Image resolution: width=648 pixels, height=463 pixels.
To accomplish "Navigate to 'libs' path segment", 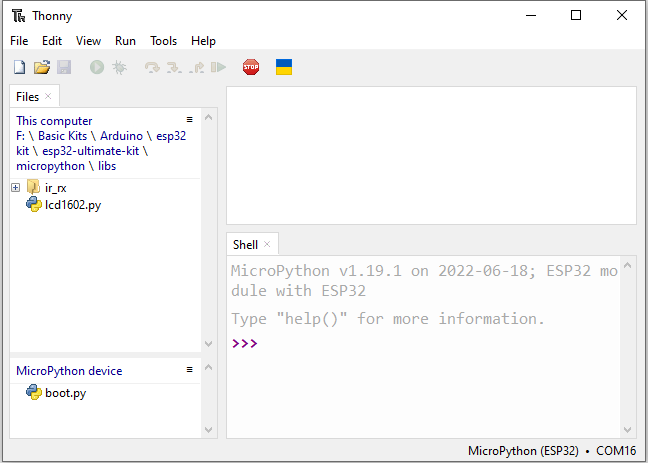I will click(x=107, y=166).
